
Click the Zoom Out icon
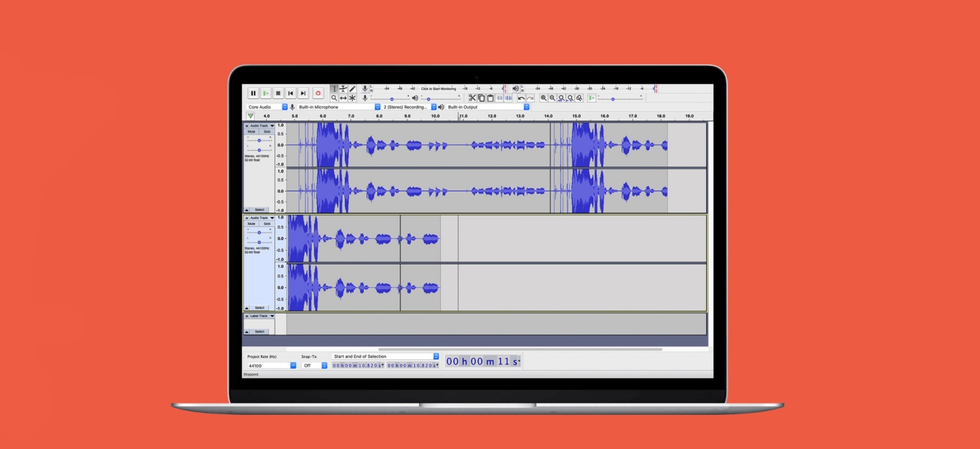552,98
